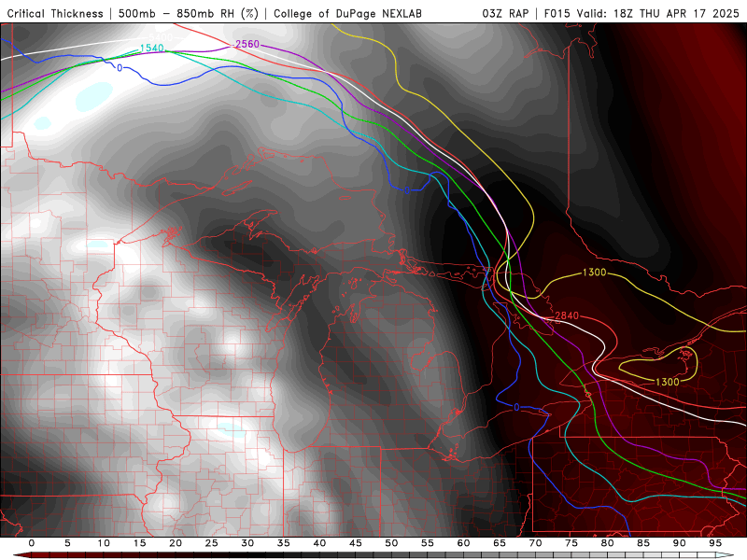Click the "10" tick label on the RH scale
Image resolution: width=747 pixels, height=560 pixels.
(x=104, y=543)
